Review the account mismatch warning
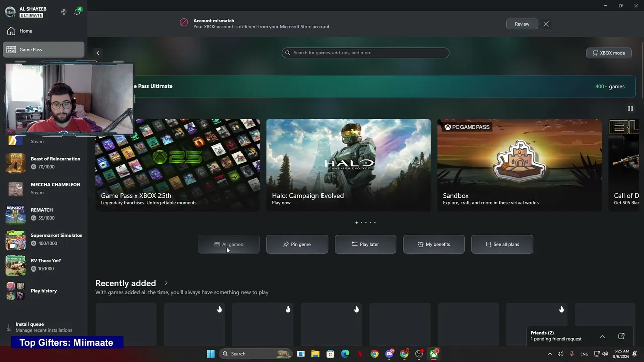 point(522,24)
